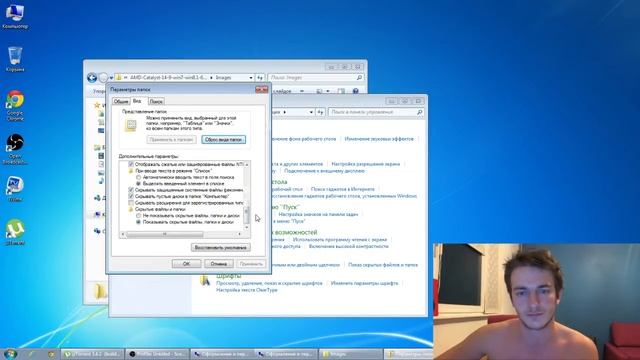640x360 pixels.
Task: Switch to the Поиск tab
Action: coord(156,101)
